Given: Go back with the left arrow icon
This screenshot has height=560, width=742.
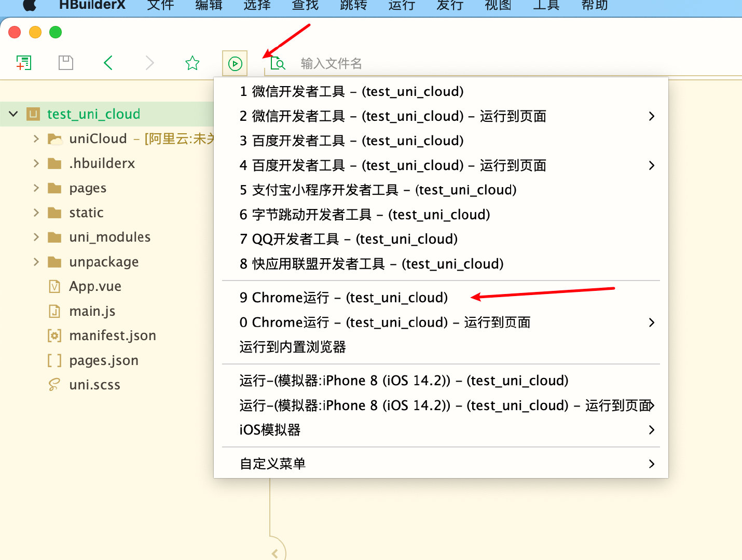Looking at the screenshot, I should pyautogui.click(x=108, y=63).
